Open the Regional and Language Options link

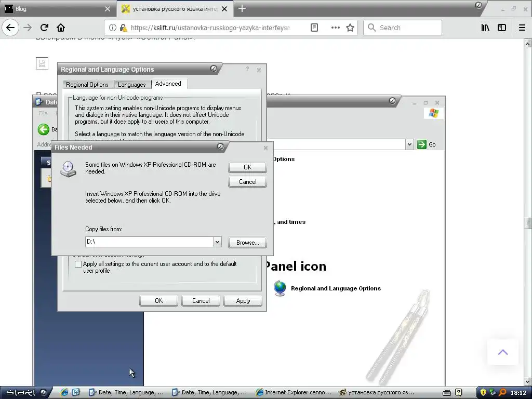coord(336,288)
